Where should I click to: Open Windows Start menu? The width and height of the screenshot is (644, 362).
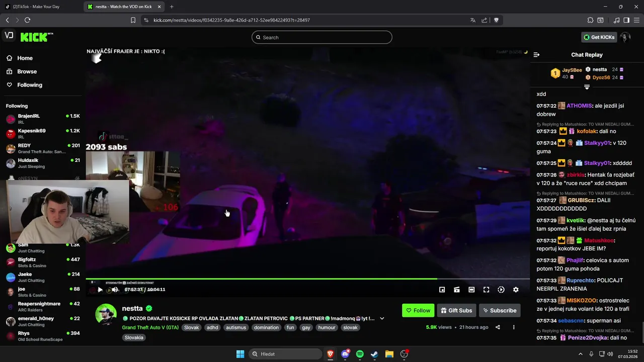coord(240,354)
